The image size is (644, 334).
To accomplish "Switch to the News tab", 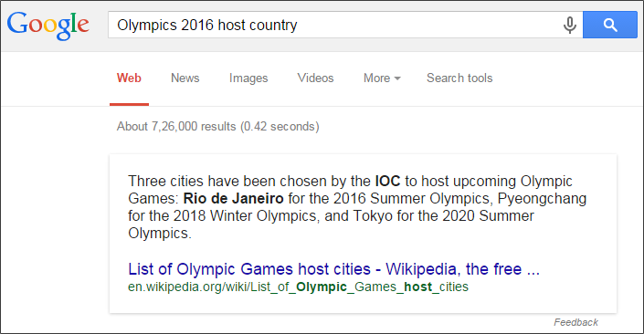I will click(185, 78).
